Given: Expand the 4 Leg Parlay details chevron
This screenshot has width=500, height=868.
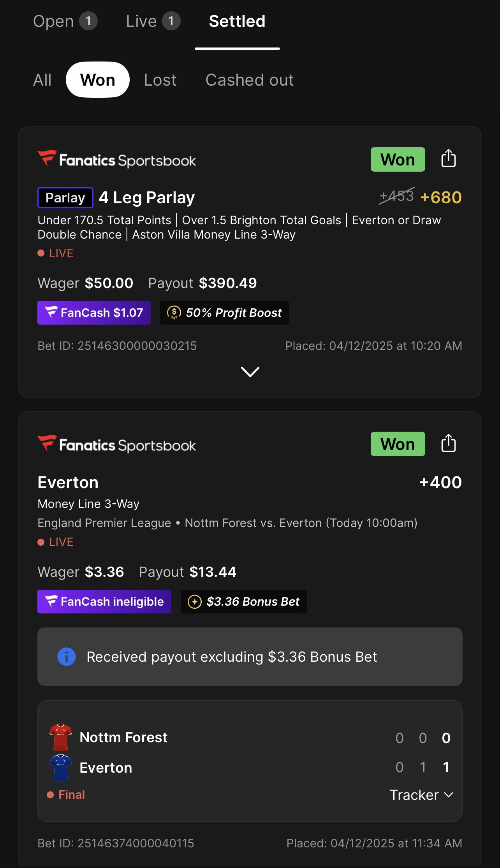Looking at the screenshot, I should [250, 372].
